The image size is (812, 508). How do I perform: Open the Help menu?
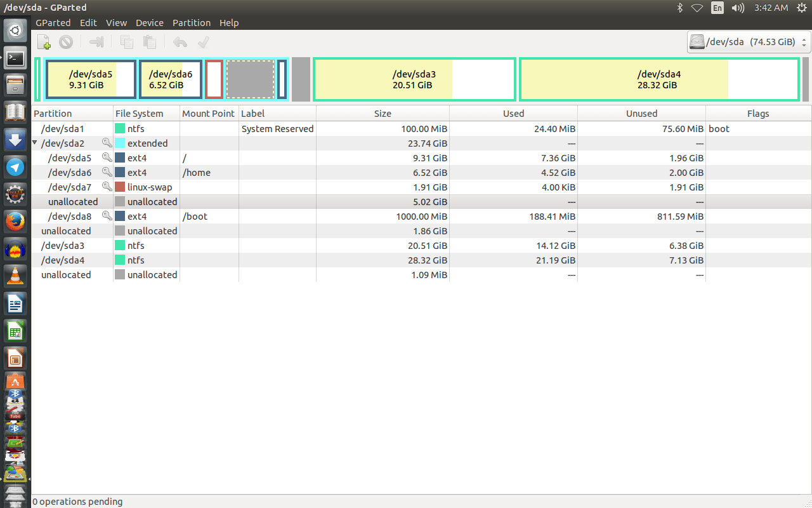pyautogui.click(x=229, y=23)
